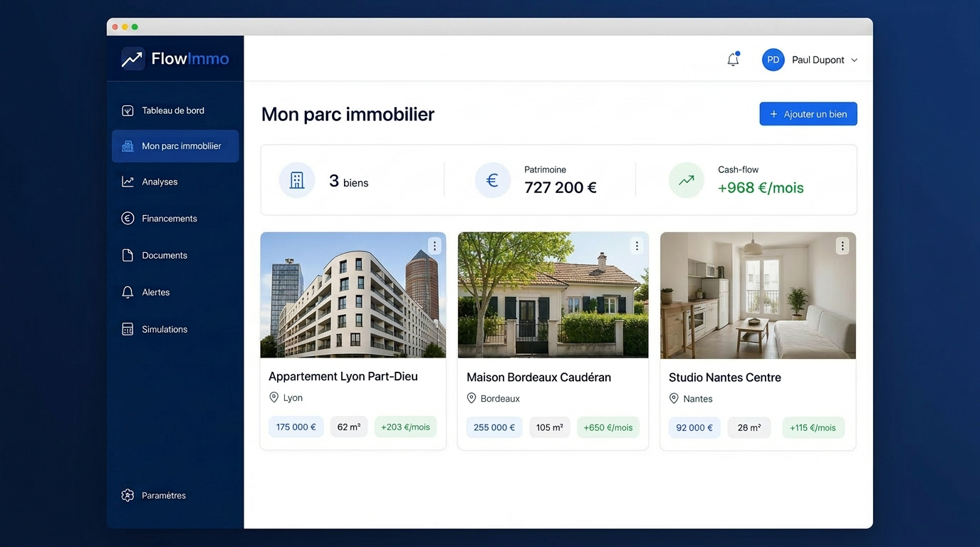Click the Paramètres gear icon
The width and height of the screenshot is (980, 547).
coord(127,495)
